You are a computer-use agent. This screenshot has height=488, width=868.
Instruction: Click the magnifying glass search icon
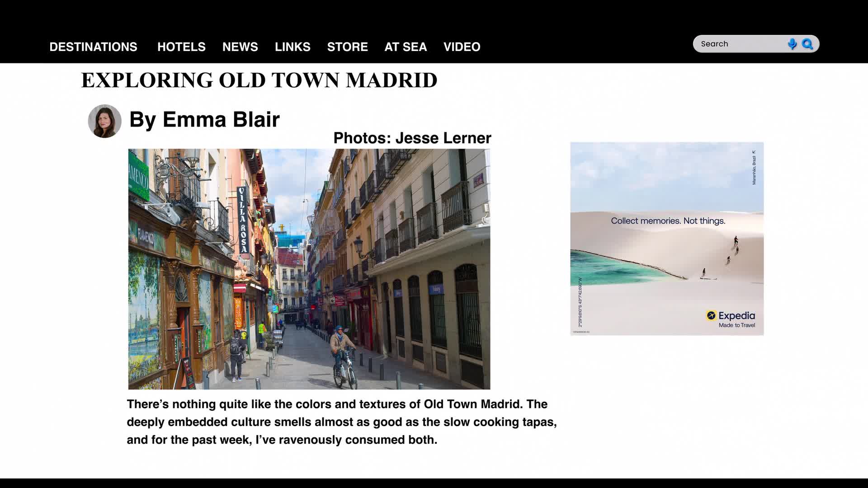(x=807, y=44)
